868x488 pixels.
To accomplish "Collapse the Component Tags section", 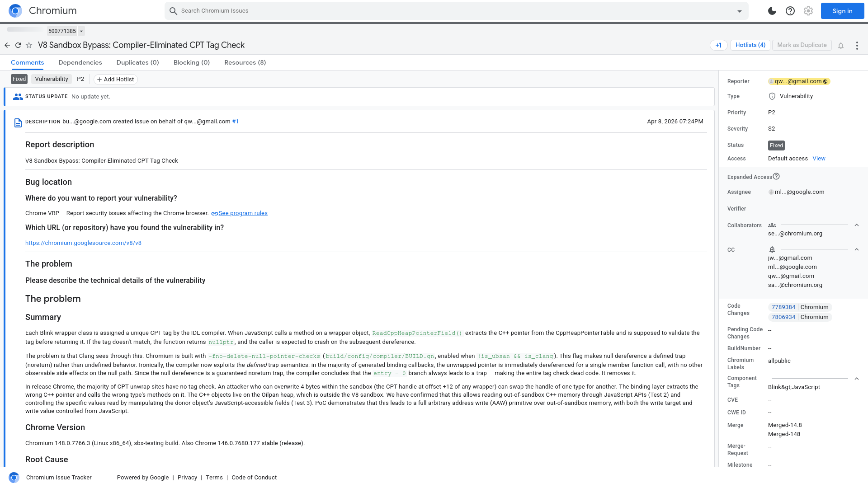I will point(857,379).
